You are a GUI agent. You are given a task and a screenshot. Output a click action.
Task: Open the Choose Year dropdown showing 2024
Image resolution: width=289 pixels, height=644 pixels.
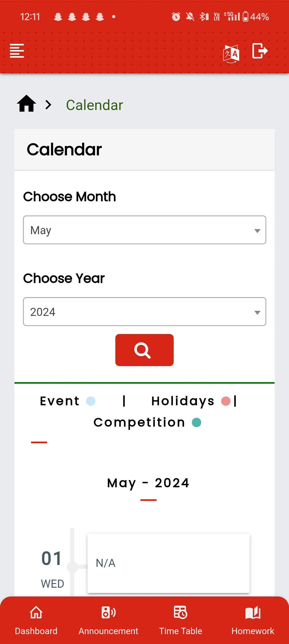click(x=144, y=312)
